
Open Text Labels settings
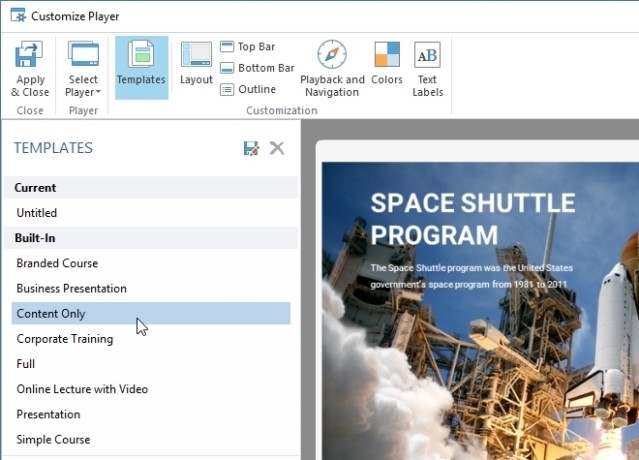(427, 68)
